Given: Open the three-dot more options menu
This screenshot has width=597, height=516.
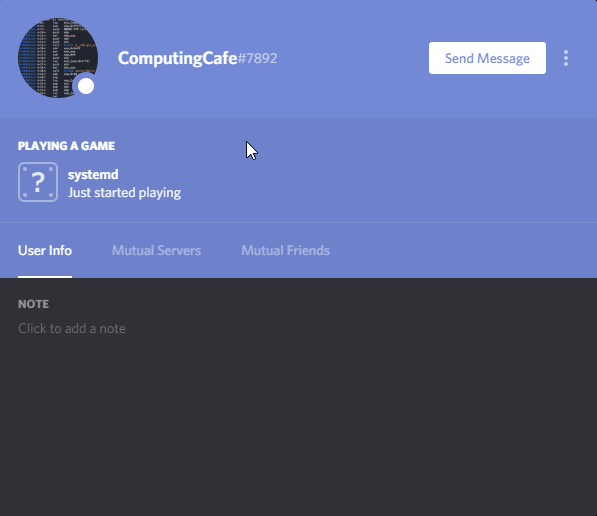Looking at the screenshot, I should click(x=566, y=58).
